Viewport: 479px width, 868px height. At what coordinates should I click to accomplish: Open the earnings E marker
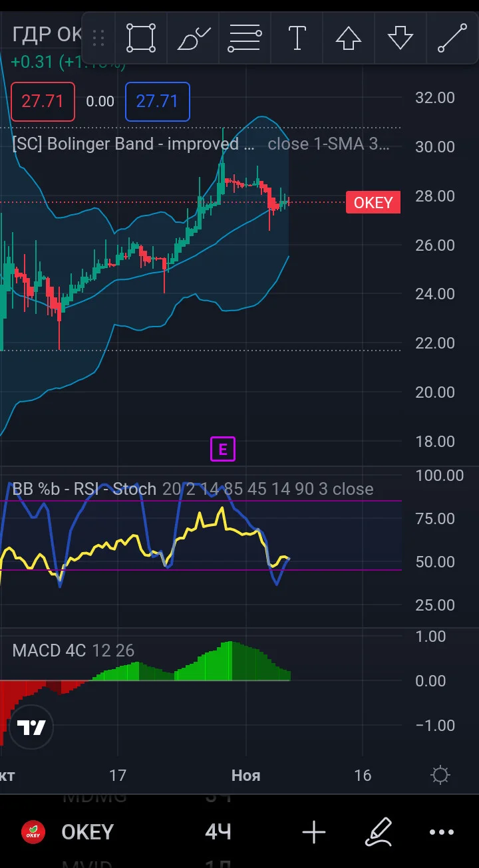pos(223,450)
